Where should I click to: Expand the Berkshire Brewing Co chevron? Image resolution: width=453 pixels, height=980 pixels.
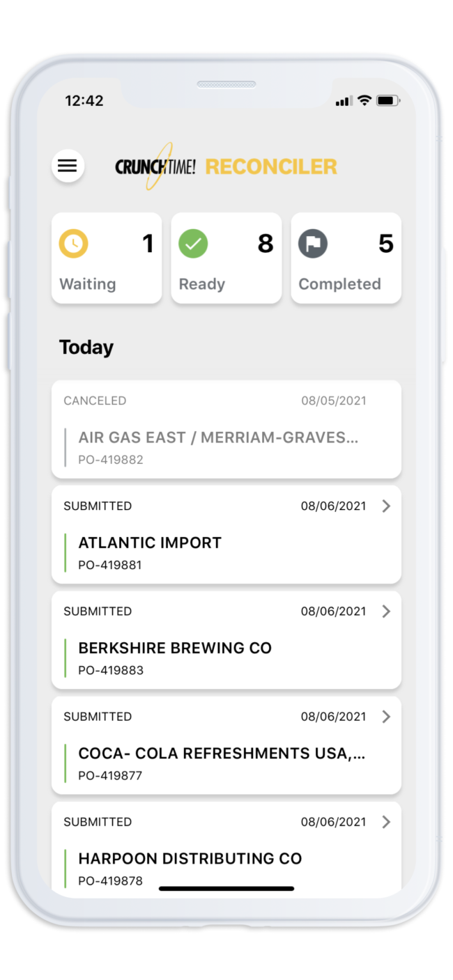[386, 612]
